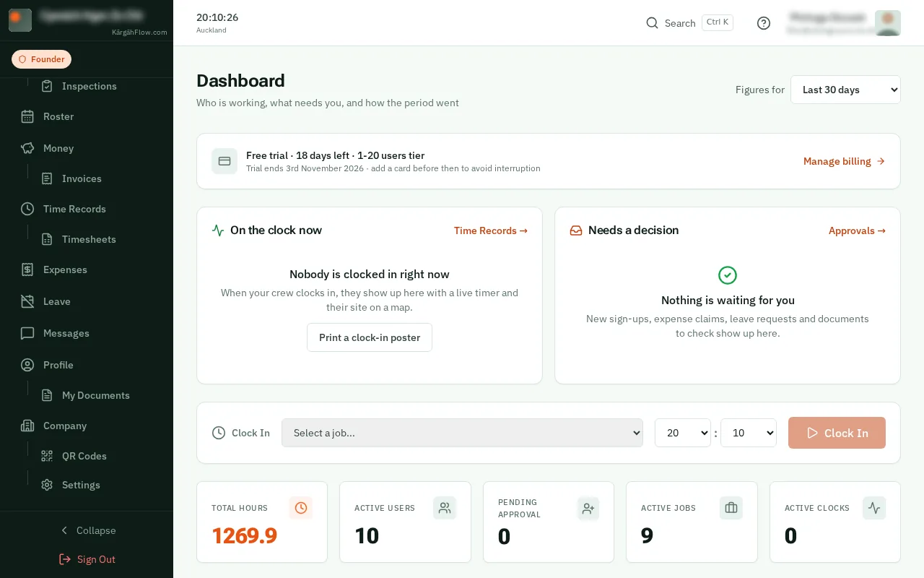Open the help question mark icon
Screen dimensions: 924x578
point(764,23)
